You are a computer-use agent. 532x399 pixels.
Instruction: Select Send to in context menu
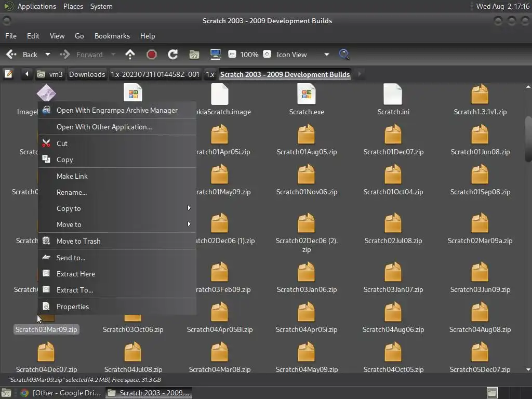click(117, 258)
